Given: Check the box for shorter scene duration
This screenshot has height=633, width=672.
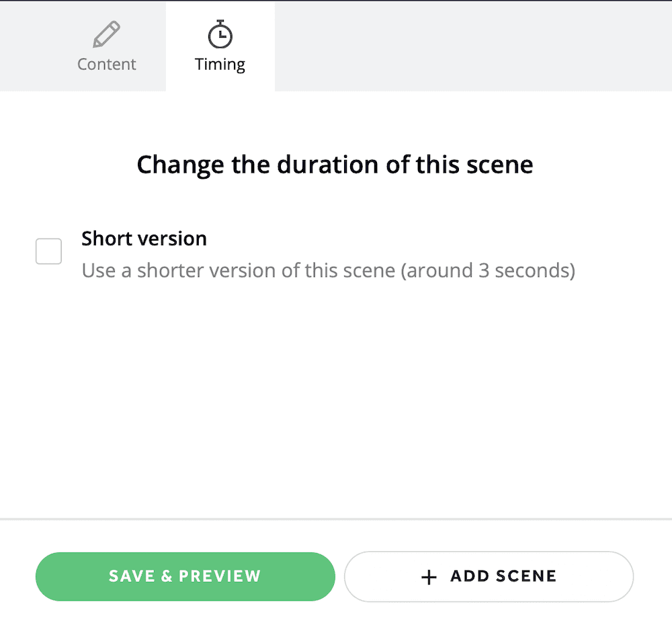Looking at the screenshot, I should 48,251.
